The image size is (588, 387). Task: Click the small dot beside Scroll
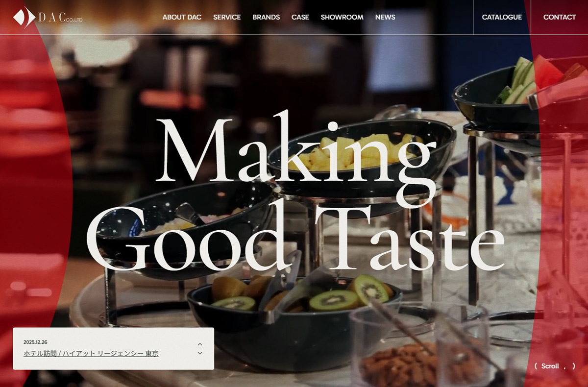565,368
